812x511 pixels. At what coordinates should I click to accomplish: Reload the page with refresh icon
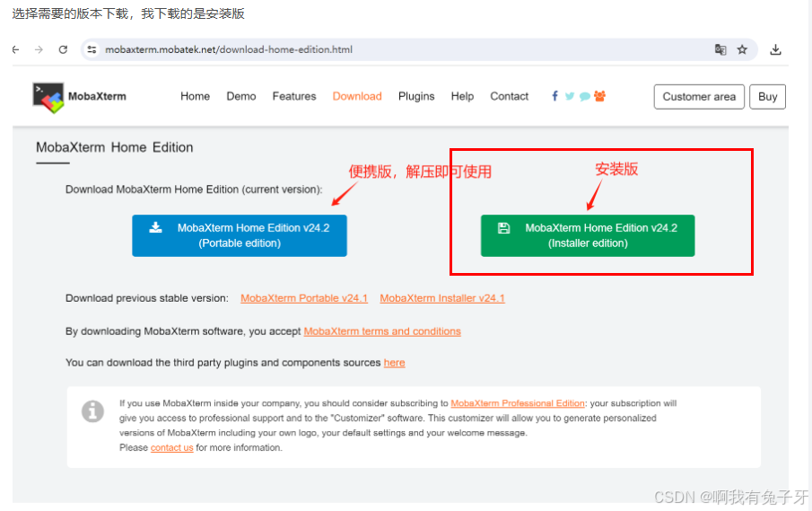click(63, 49)
